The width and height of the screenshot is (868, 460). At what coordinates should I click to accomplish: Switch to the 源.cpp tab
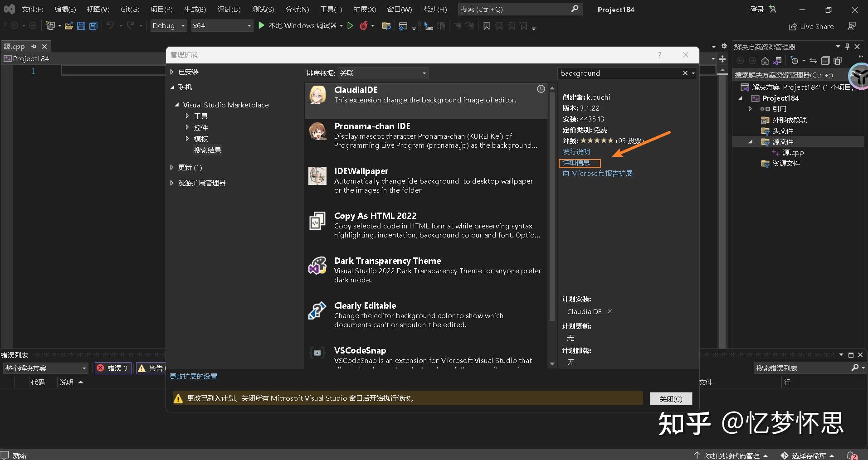pos(15,46)
